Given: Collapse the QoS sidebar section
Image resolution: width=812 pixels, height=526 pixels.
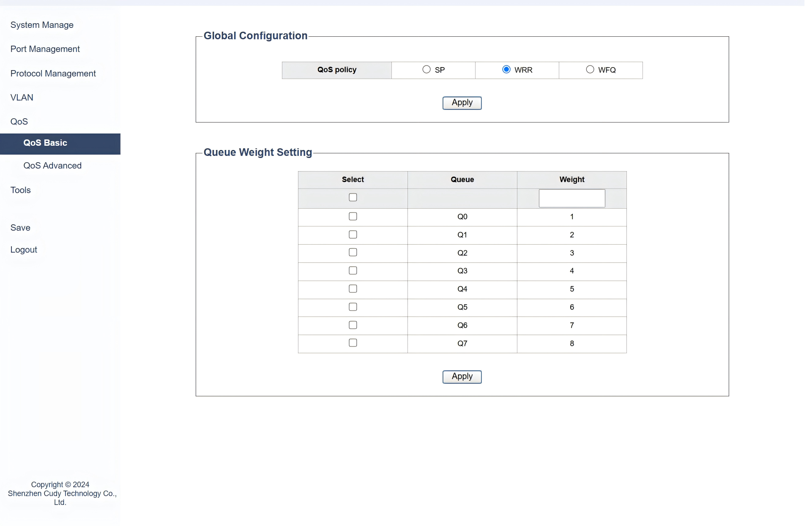Looking at the screenshot, I should (x=19, y=122).
